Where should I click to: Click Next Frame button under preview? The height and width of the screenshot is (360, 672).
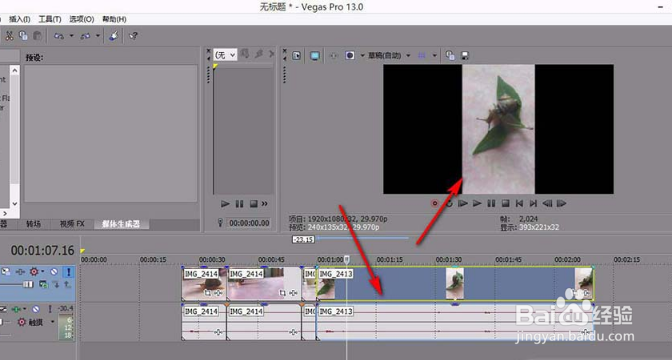click(x=561, y=203)
